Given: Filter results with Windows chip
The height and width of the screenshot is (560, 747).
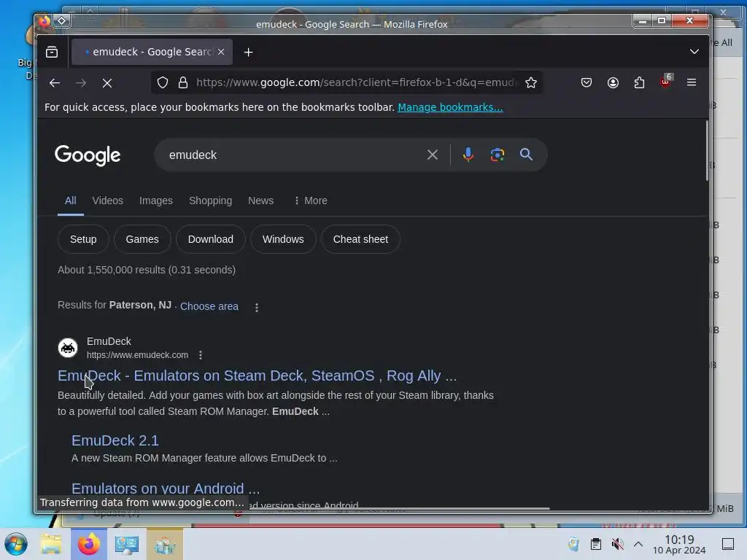Looking at the screenshot, I should (x=283, y=239).
